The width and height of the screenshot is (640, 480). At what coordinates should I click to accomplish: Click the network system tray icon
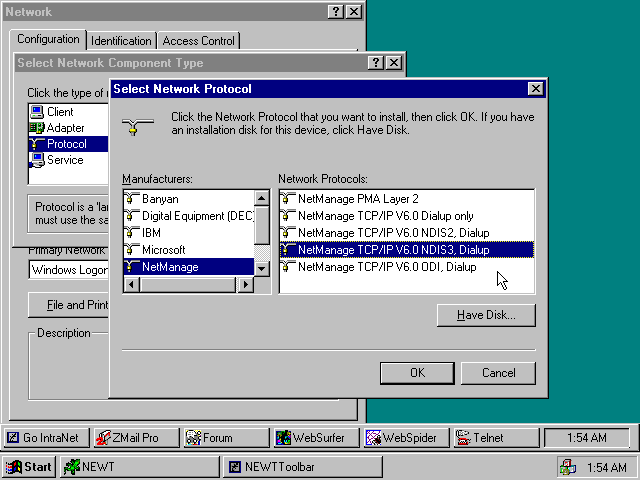pyautogui.click(x=568, y=467)
